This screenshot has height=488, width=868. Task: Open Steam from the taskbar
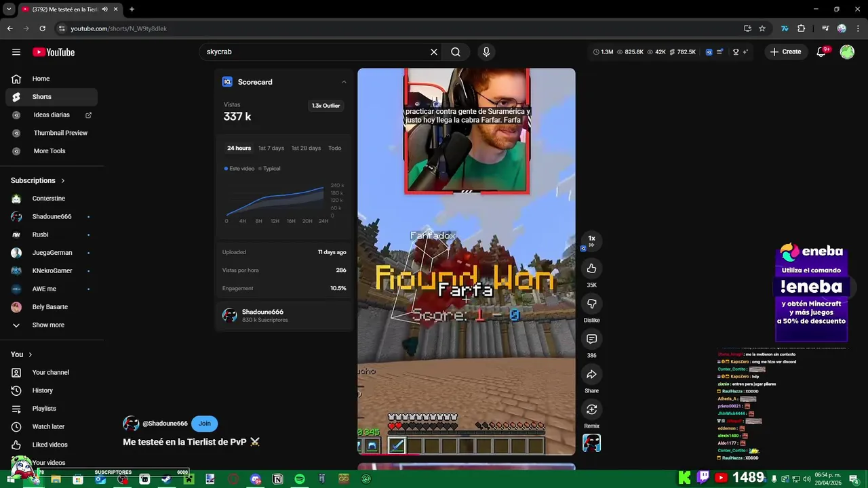(166, 479)
